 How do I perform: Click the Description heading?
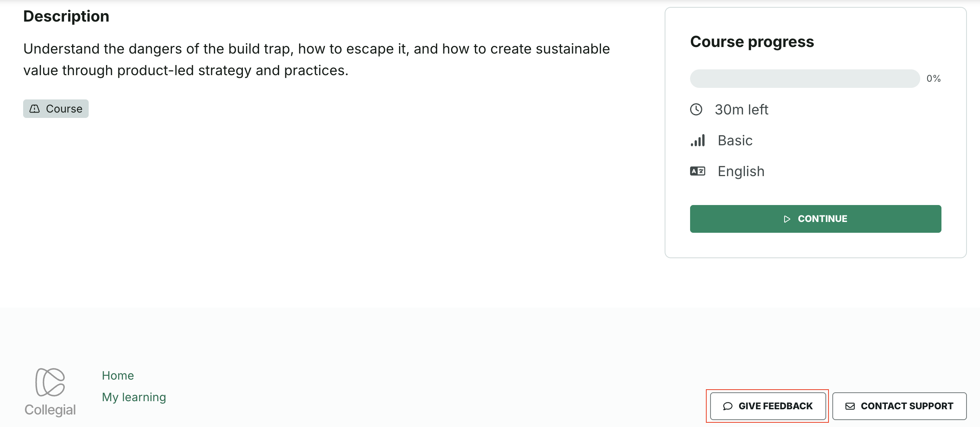coord(66,16)
